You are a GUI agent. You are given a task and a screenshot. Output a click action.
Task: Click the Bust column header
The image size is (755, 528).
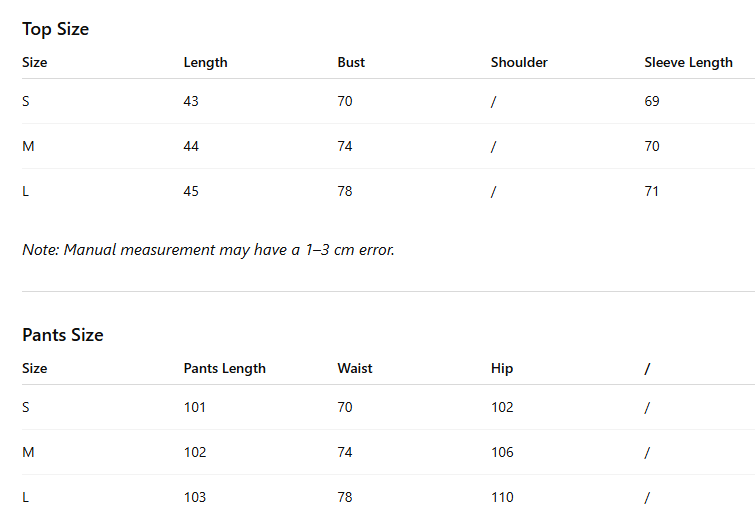click(x=351, y=62)
